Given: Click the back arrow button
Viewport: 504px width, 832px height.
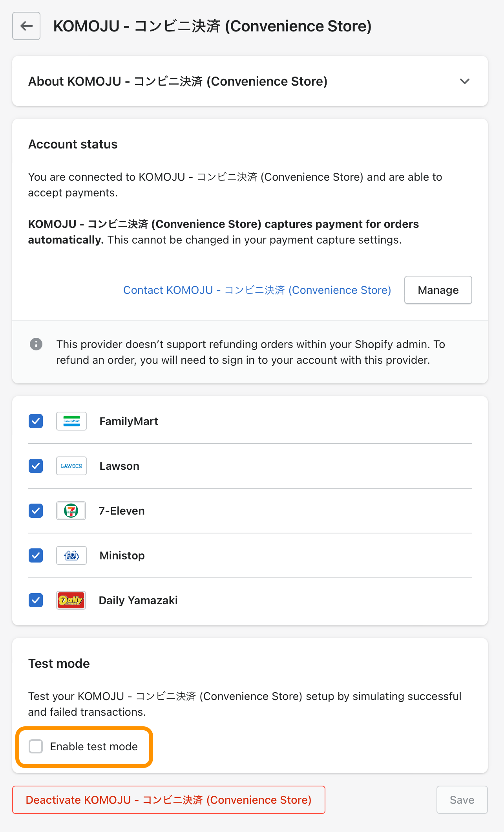Looking at the screenshot, I should click(26, 26).
